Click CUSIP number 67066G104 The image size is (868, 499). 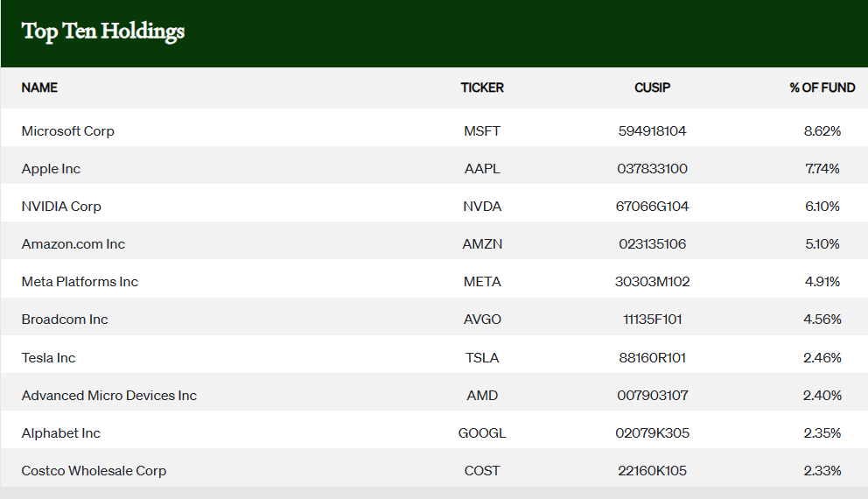click(652, 207)
